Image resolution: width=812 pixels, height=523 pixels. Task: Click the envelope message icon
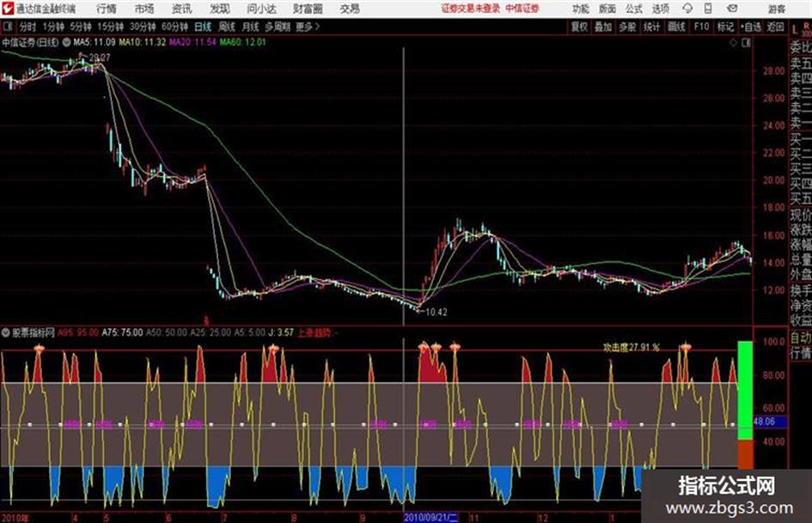(732, 9)
